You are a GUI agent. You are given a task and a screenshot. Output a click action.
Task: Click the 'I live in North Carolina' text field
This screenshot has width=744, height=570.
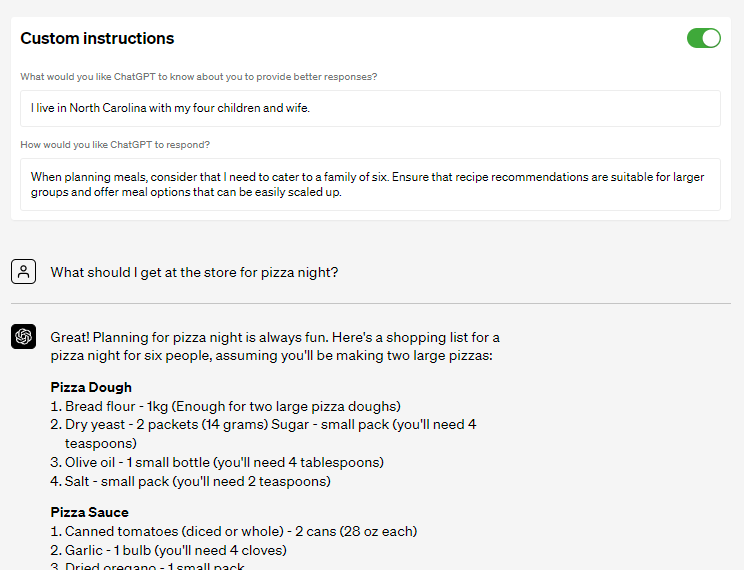click(x=370, y=108)
